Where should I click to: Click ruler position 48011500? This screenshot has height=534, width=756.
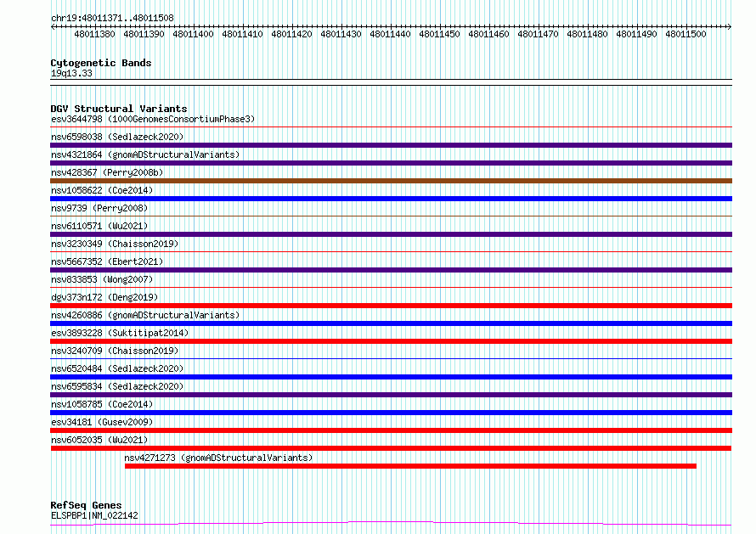pos(685,34)
